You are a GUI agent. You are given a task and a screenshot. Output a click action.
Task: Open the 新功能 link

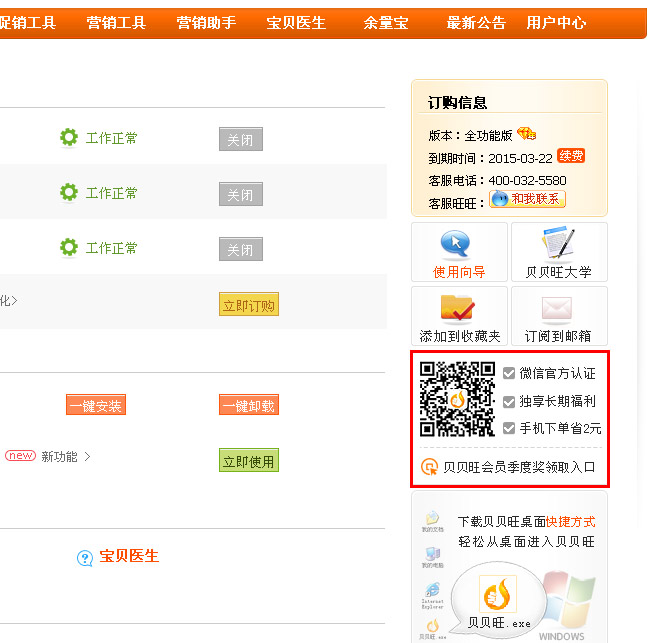coord(59,457)
